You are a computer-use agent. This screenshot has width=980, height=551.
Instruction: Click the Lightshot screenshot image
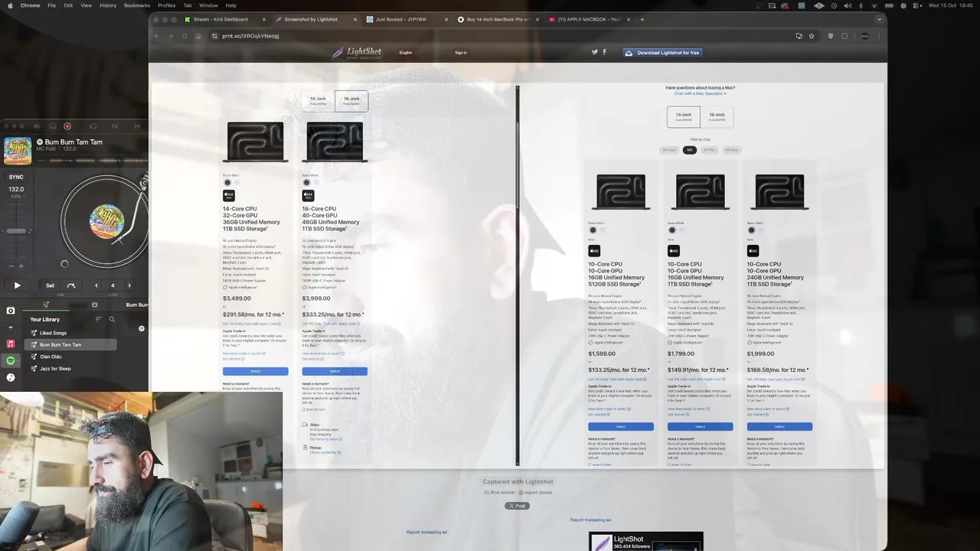click(x=518, y=275)
